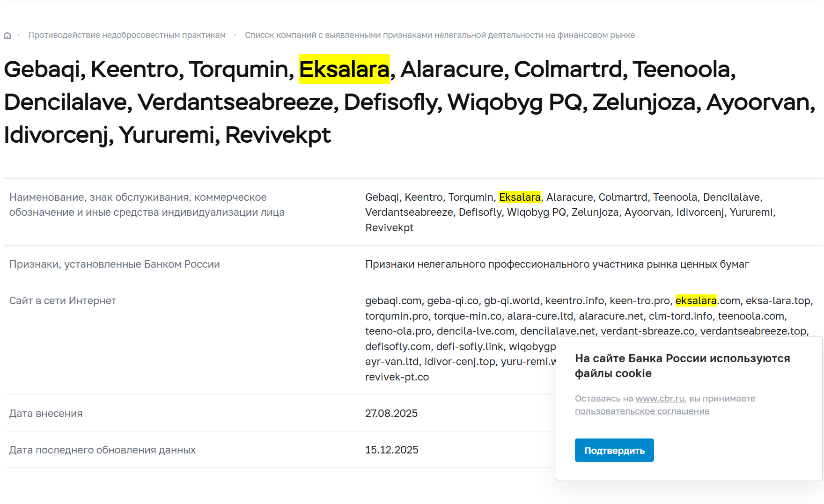Screen dimensions: 824x504
Task: Select the highlighted Eksalara in the Наименование row
Action: [520, 197]
